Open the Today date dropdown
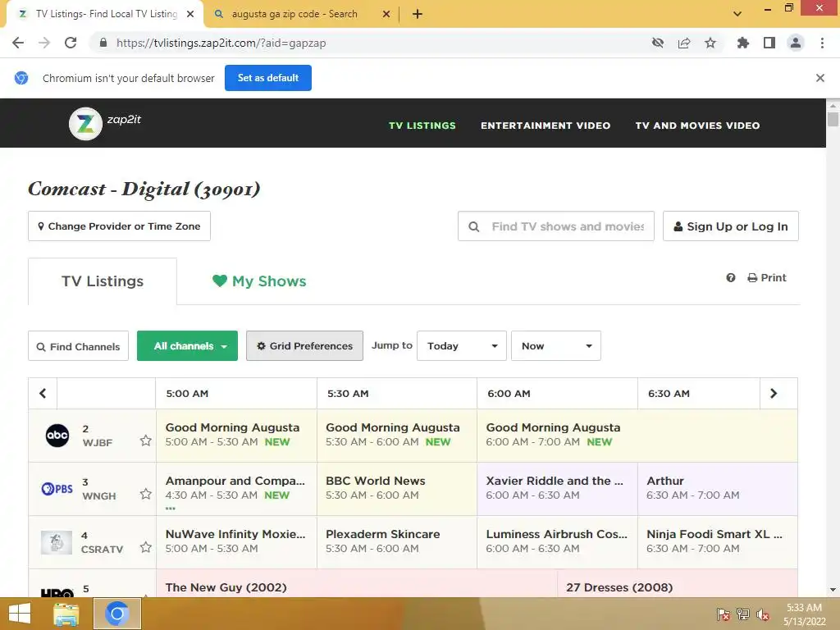This screenshot has width=840, height=630. [462, 346]
